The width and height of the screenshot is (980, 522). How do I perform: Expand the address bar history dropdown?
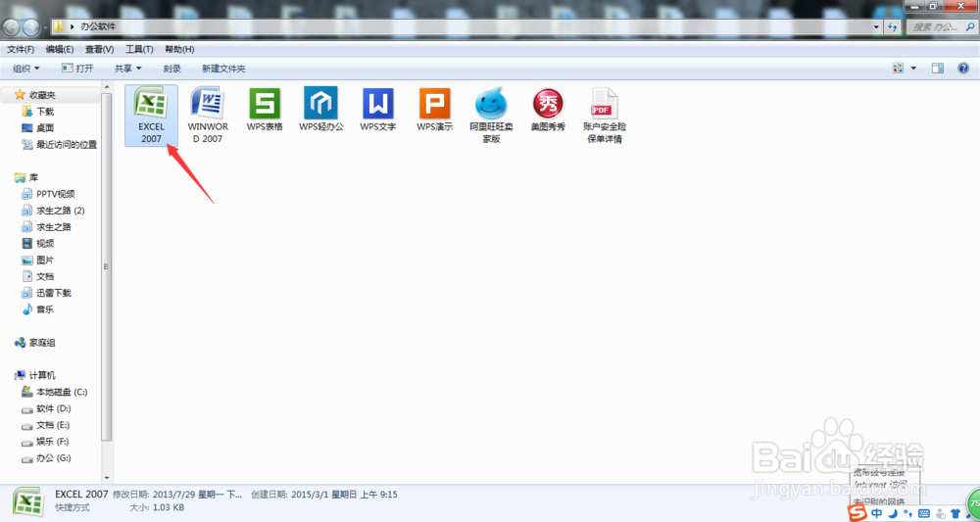tap(877, 26)
